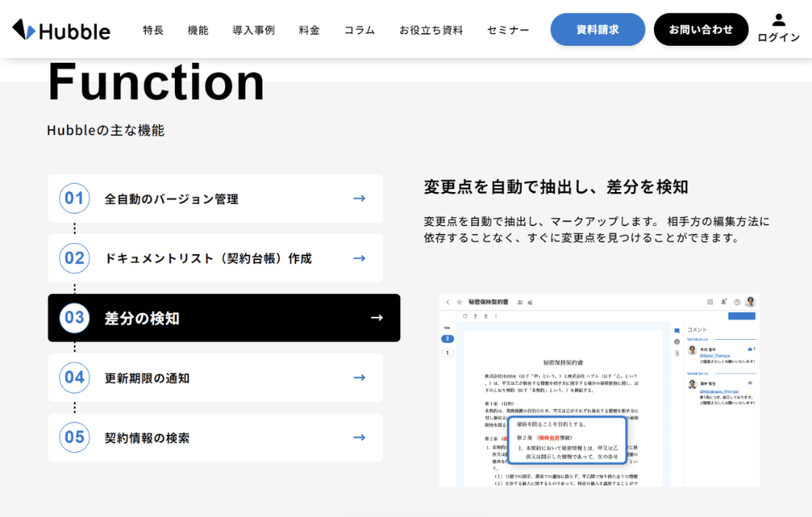The image size is (812, 517).
Task: Select 05 契約情報の検索 tab
Action: tap(216, 437)
